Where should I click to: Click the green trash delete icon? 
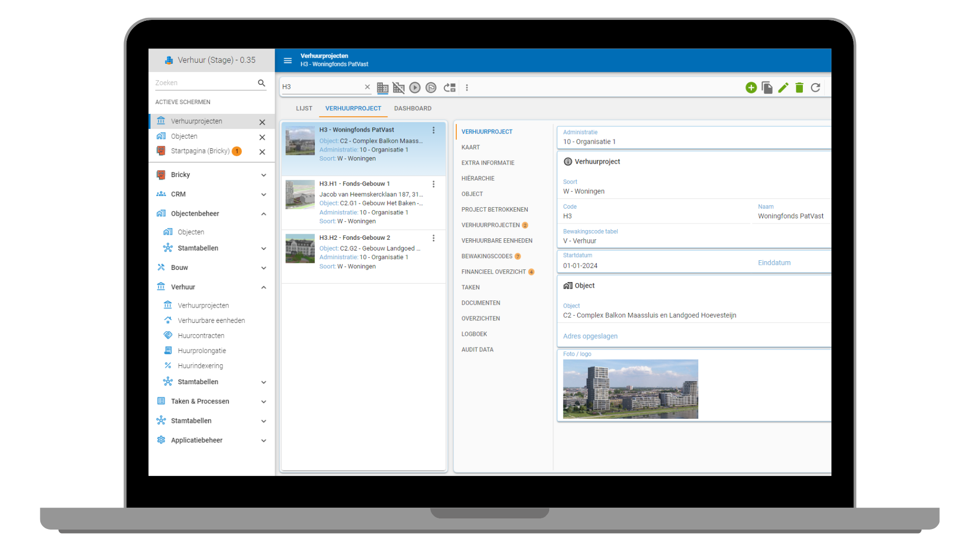(x=799, y=88)
